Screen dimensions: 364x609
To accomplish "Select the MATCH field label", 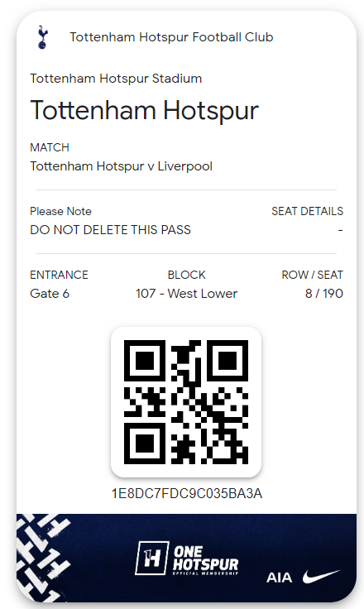I will point(50,147).
